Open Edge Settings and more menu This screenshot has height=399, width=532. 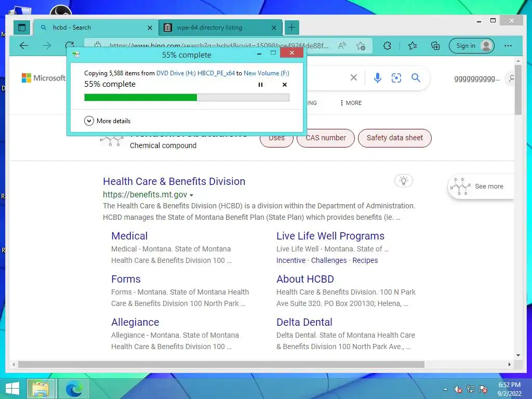point(508,46)
